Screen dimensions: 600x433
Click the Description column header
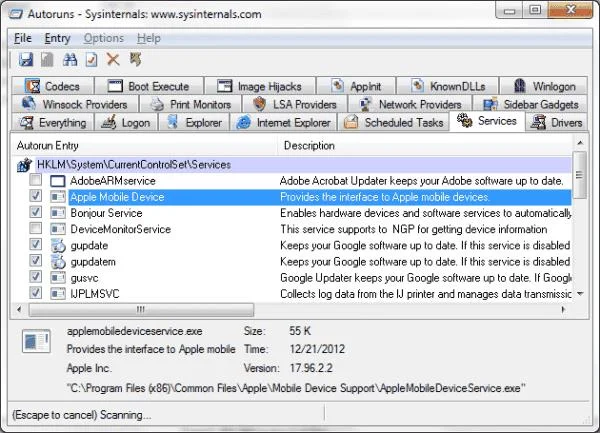(424, 146)
